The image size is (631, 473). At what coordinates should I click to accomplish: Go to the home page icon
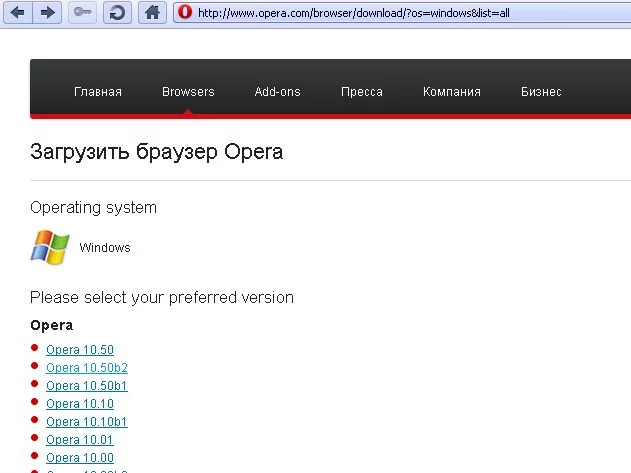pos(152,13)
